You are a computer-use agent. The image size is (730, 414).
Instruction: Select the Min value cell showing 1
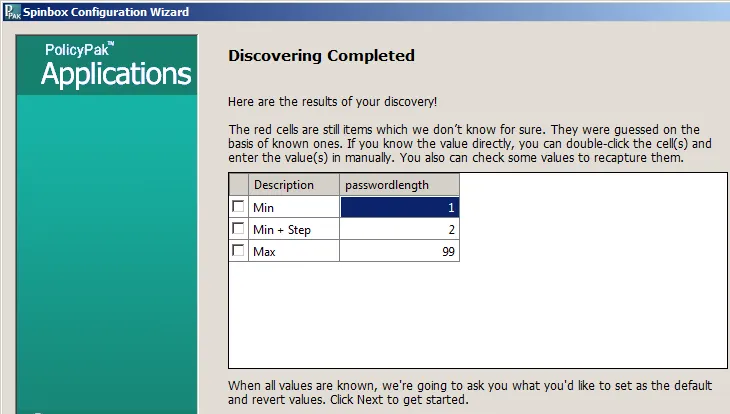coord(399,207)
